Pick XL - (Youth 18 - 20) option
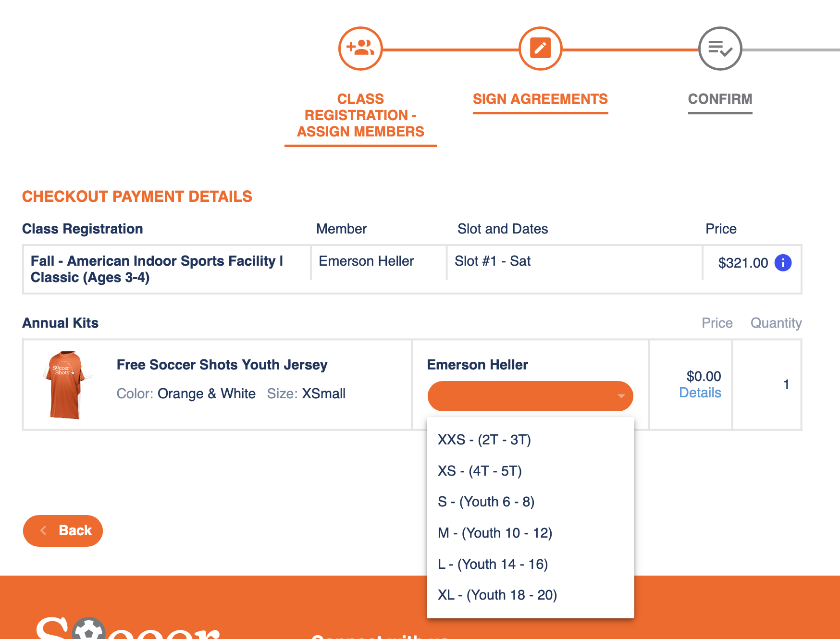840x639 pixels. pos(497,595)
